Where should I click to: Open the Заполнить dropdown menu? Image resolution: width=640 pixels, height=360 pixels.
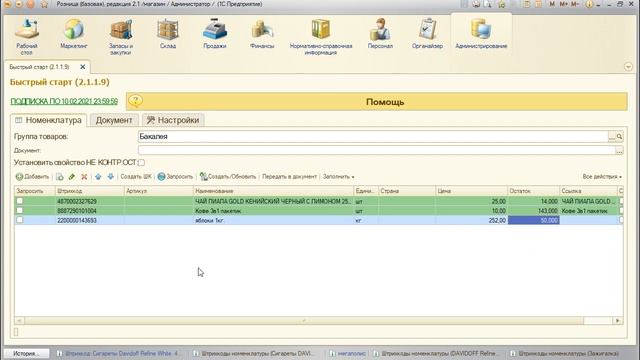tap(338, 177)
